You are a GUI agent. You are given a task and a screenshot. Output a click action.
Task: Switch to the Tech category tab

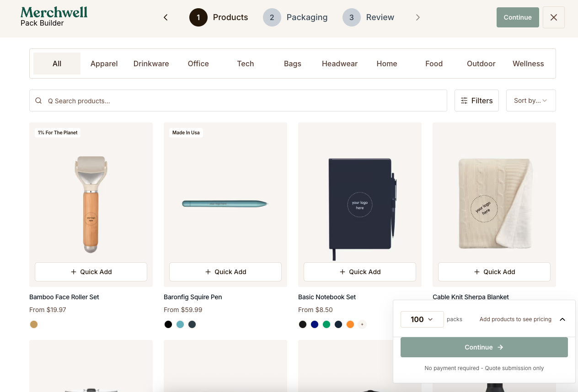pyautogui.click(x=246, y=64)
